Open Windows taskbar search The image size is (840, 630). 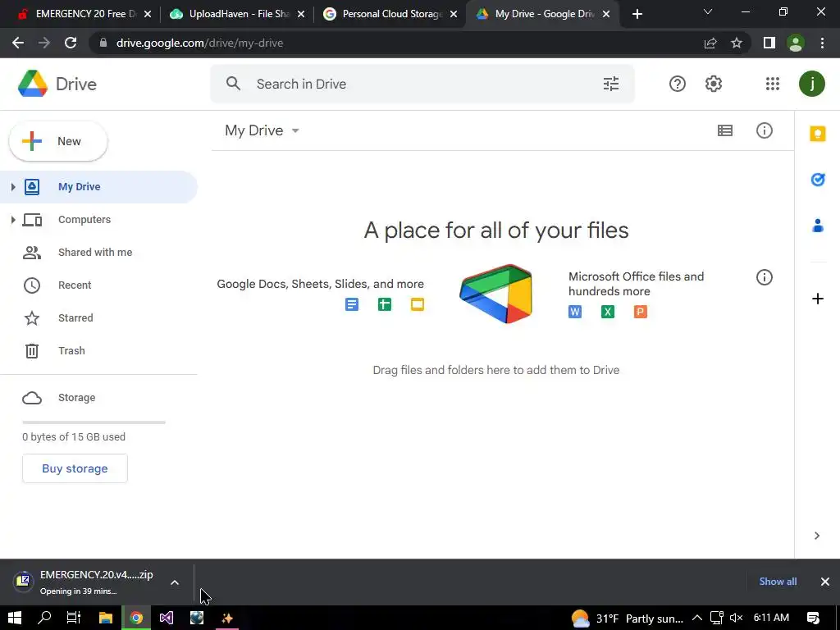pos(44,619)
